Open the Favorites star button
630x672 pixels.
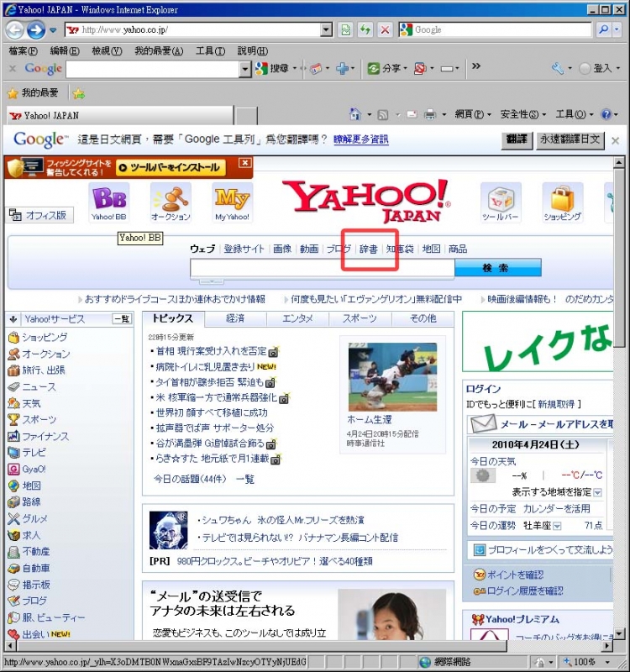click(x=33, y=93)
